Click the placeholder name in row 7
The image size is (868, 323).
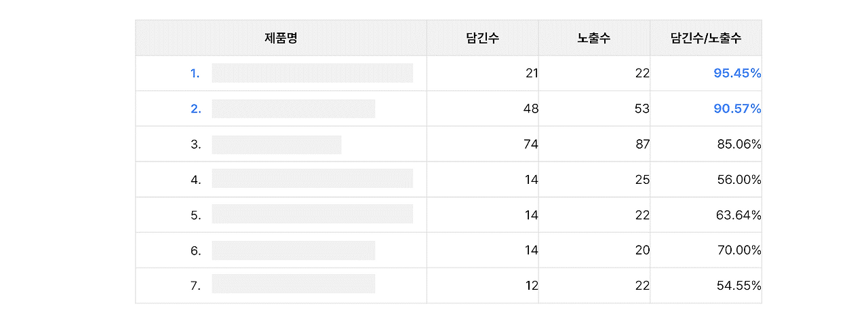click(x=294, y=286)
